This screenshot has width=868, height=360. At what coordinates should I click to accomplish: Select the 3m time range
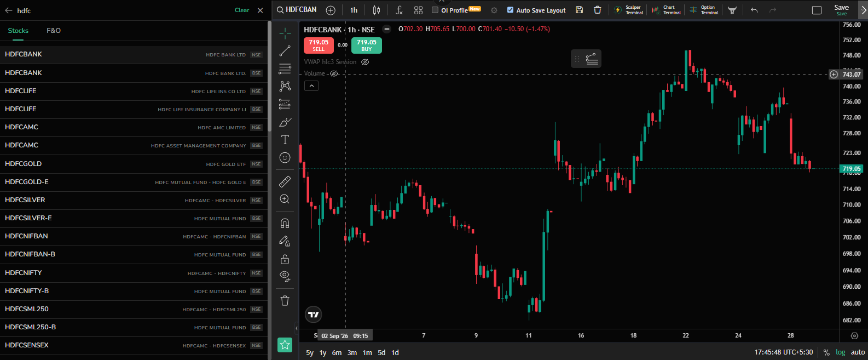352,352
